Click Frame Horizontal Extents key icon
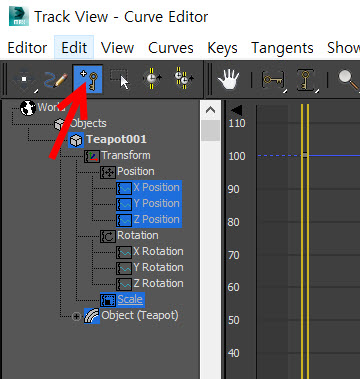 (x=273, y=80)
